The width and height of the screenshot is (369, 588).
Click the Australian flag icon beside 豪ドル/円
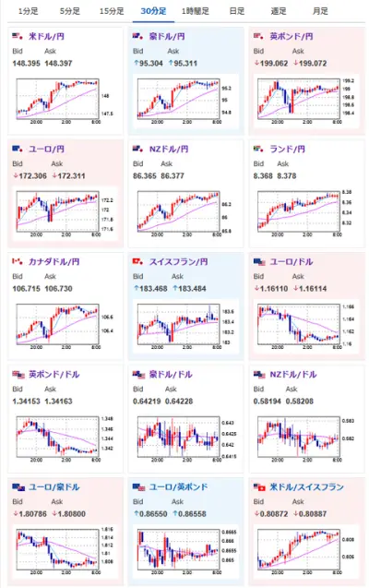pyautogui.click(x=138, y=36)
